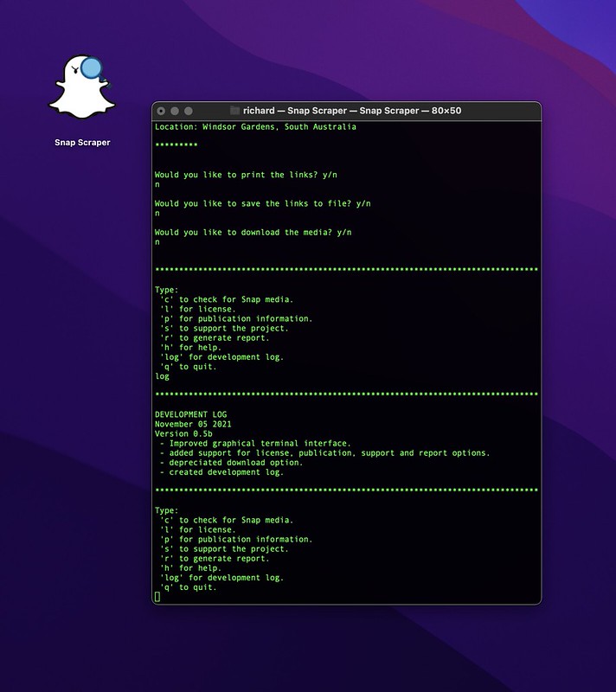The width and height of the screenshot is (616, 692).
Task: Click 'Would you like to download the media?' line
Action: coord(253,232)
